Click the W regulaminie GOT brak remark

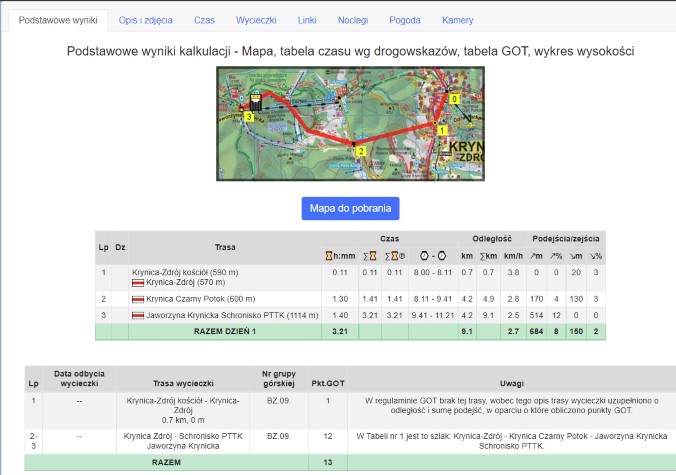click(511, 406)
